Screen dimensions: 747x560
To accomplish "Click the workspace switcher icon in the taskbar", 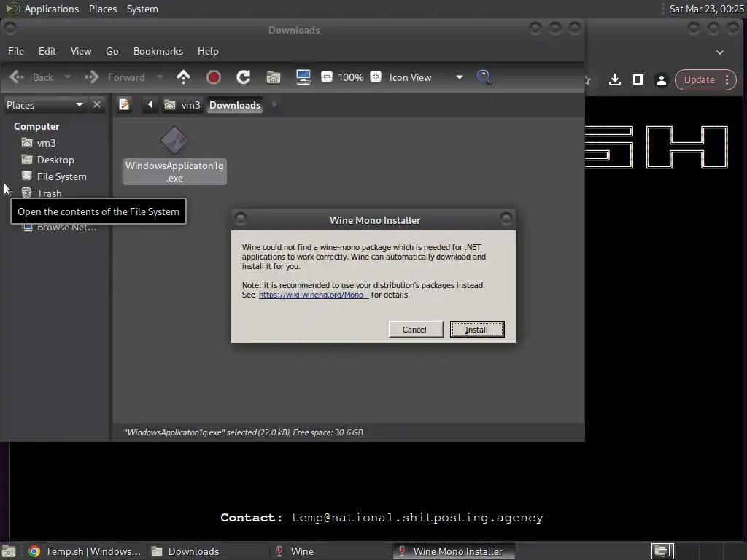I will [x=662, y=551].
